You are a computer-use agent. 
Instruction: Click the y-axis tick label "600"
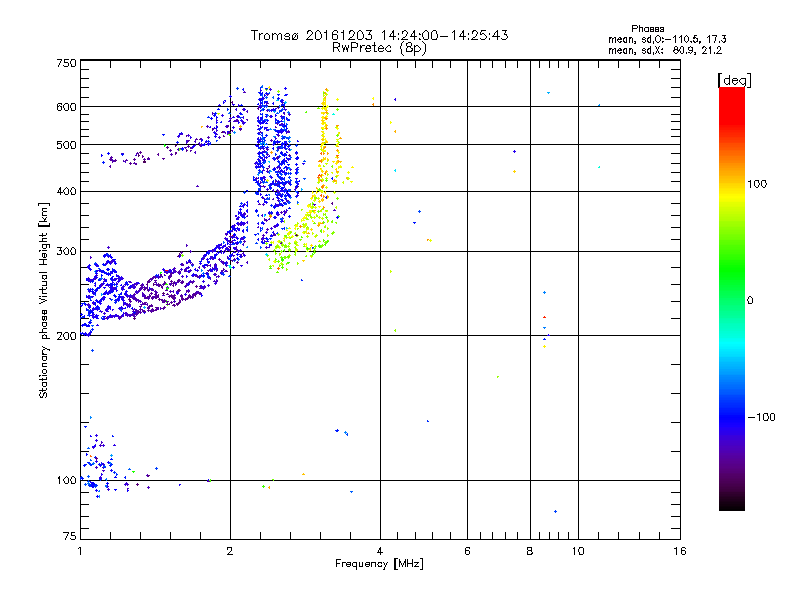(x=66, y=107)
